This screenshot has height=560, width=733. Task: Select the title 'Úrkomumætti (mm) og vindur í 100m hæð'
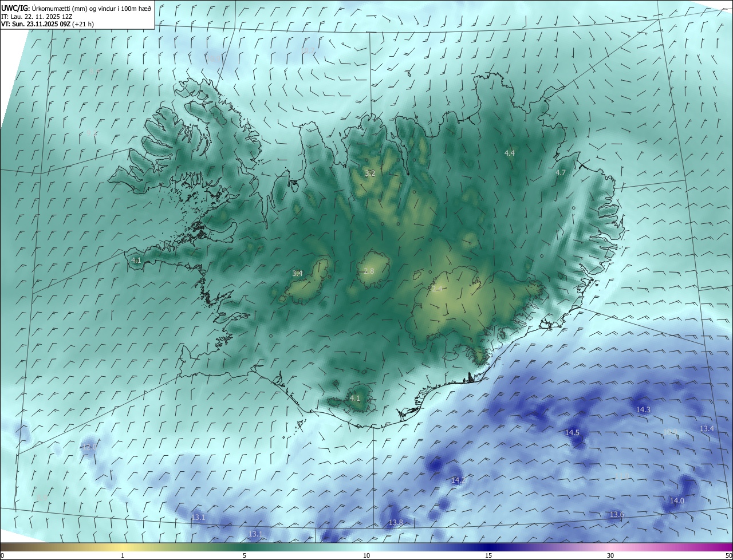pyautogui.click(x=92, y=8)
